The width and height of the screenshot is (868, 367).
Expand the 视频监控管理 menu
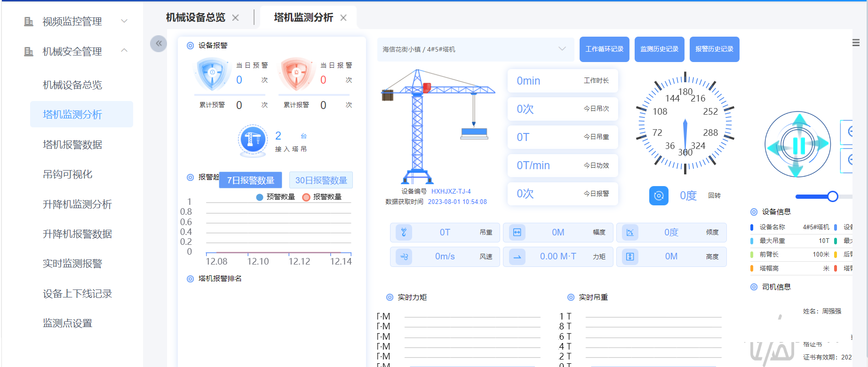tap(75, 22)
